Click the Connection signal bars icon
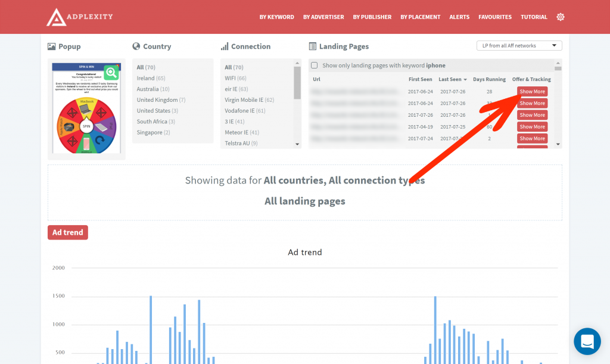 [x=225, y=46]
